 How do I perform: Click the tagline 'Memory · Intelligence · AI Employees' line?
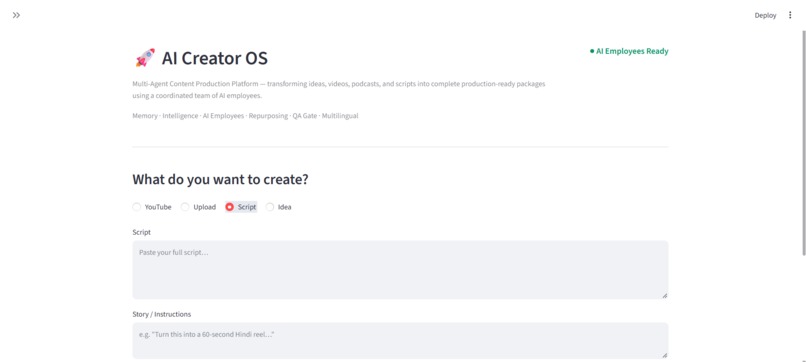pos(245,116)
